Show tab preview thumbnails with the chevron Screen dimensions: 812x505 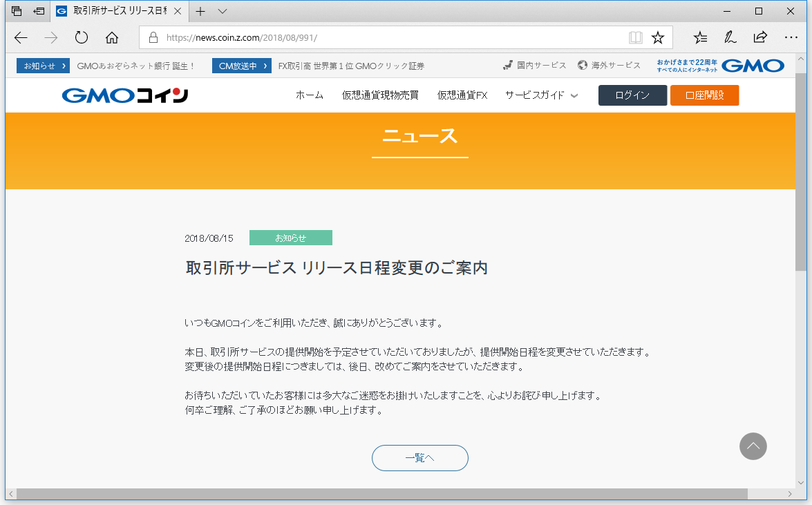point(221,11)
